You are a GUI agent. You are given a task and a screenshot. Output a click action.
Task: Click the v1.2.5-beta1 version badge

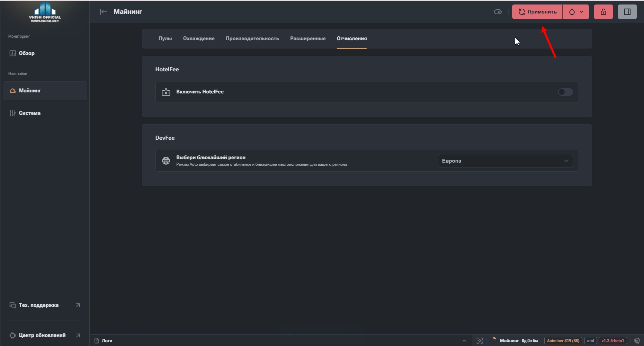click(x=613, y=341)
